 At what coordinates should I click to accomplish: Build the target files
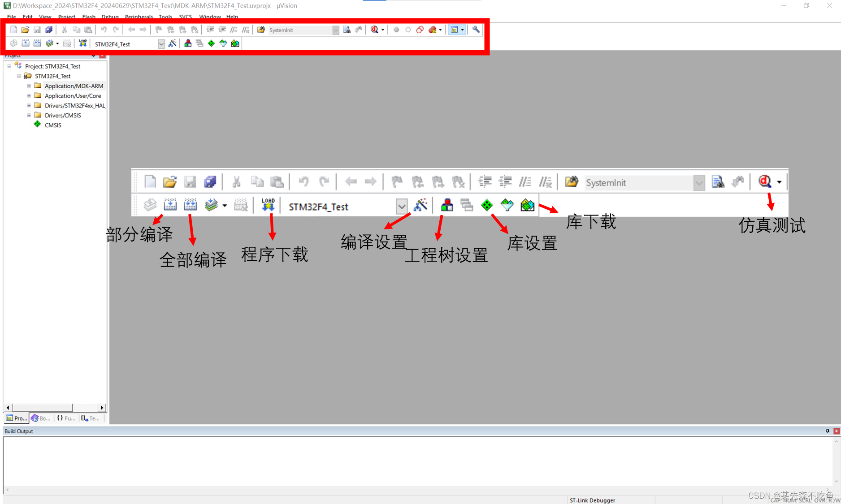coord(26,43)
